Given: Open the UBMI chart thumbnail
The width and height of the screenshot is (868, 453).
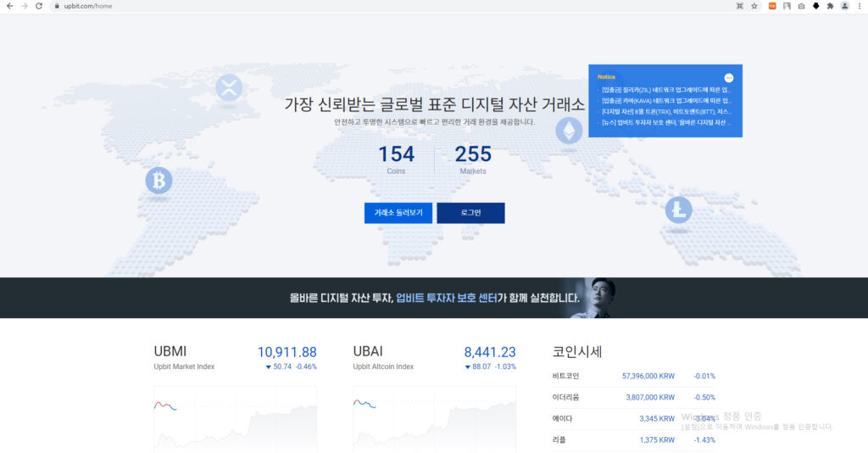Looking at the screenshot, I should click(x=236, y=419).
